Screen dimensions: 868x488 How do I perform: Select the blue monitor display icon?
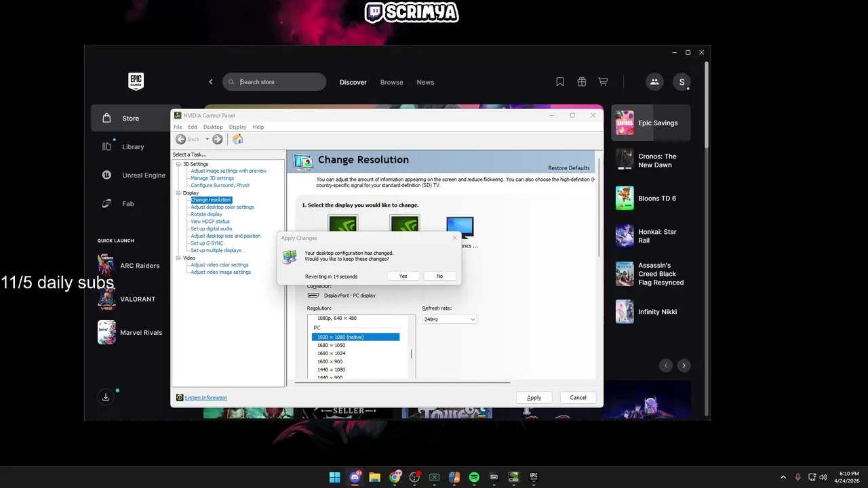pyautogui.click(x=460, y=228)
